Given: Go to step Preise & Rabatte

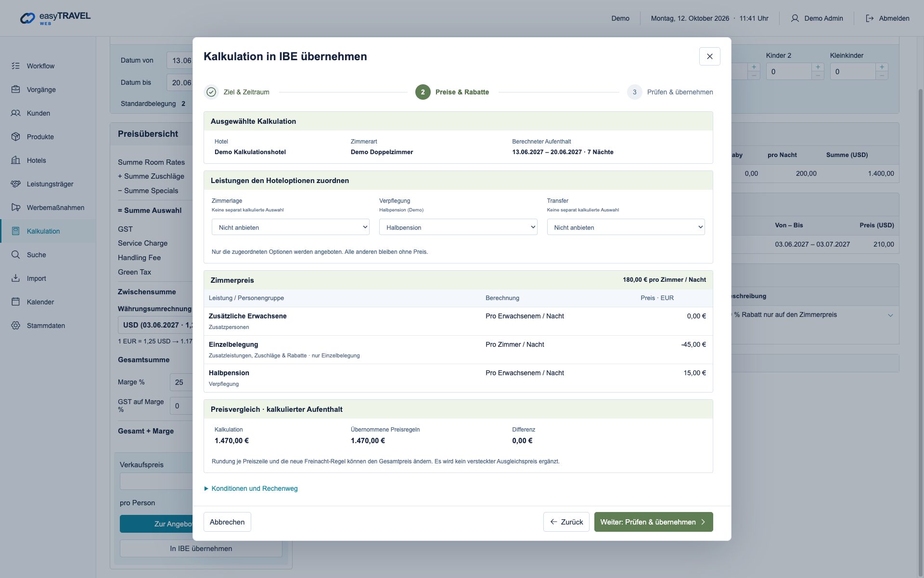Looking at the screenshot, I should click(452, 92).
